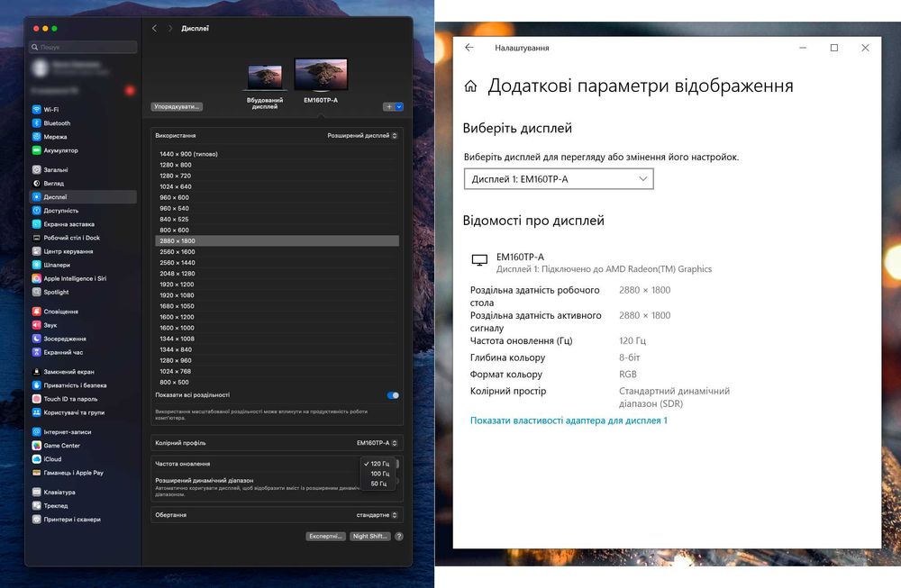Open Колірний профіль dropdown
Viewport: 901px width, 588px height.
(x=377, y=443)
